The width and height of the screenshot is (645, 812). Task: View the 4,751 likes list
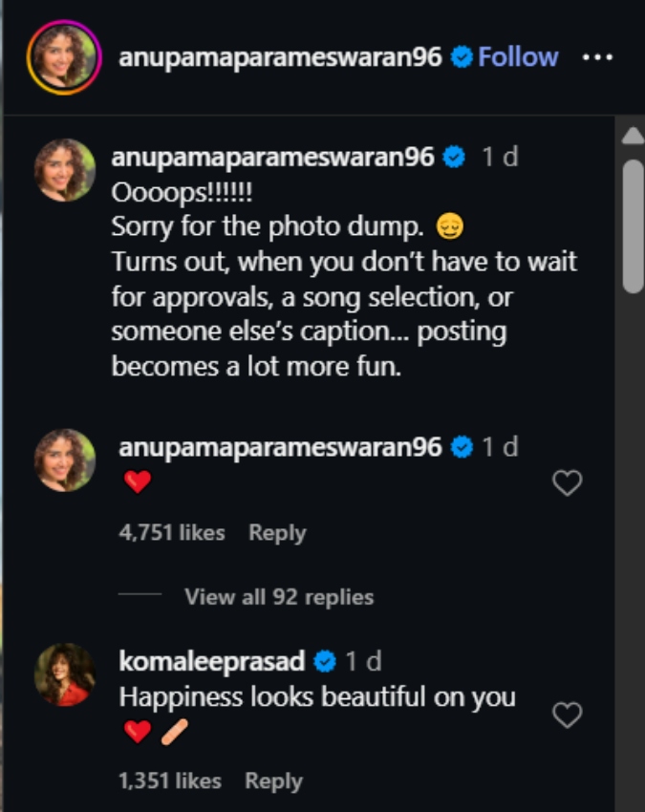pos(172,532)
